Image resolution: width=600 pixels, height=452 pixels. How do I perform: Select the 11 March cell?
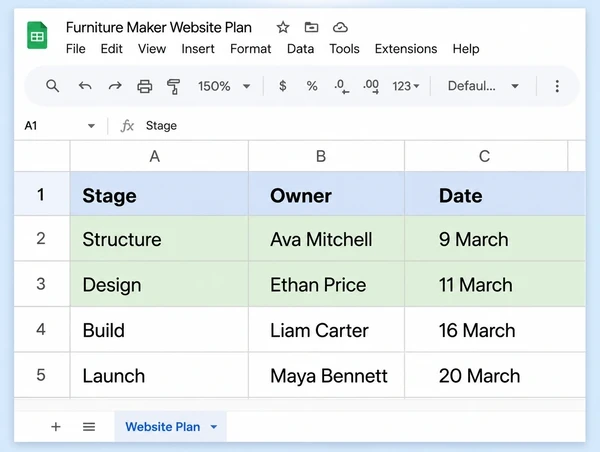pos(495,284)
